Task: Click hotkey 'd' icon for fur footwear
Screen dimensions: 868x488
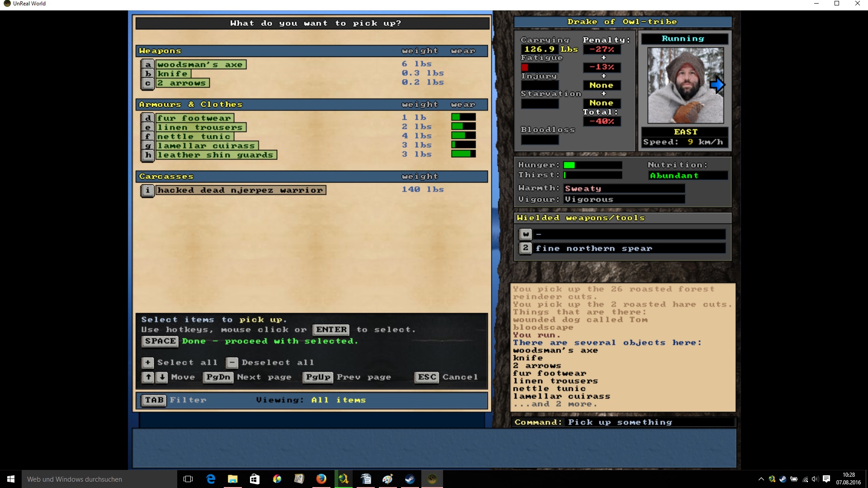Action: (x=148, y=118)
